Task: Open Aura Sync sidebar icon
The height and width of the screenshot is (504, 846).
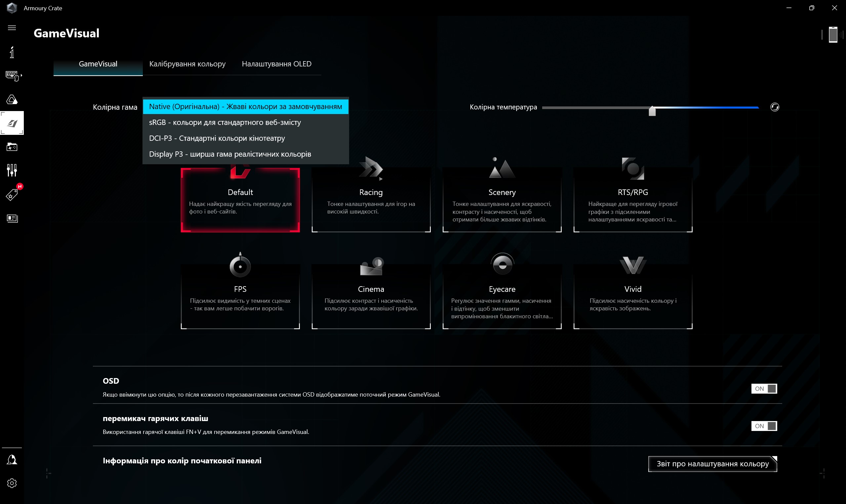Action: (x=12, y=99)
